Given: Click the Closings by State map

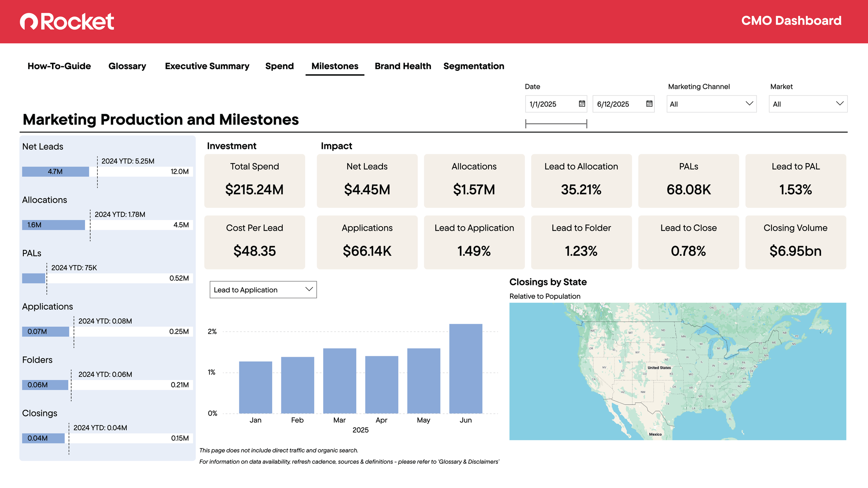Looking at the screenshot, I should point(677,371).
